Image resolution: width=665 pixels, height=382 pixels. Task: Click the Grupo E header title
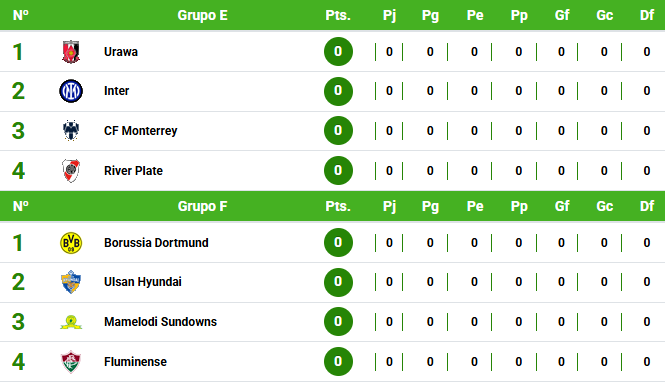(x=202, y=15)
